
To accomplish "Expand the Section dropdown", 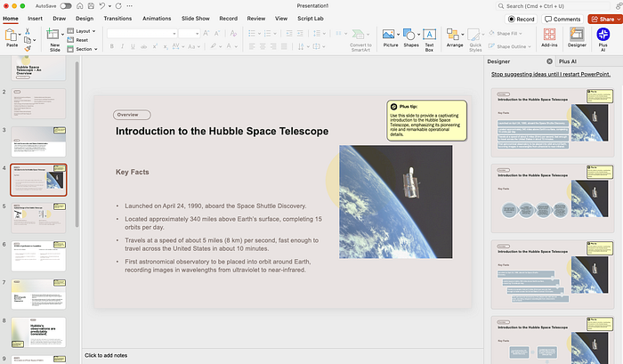I will (85, 49).
